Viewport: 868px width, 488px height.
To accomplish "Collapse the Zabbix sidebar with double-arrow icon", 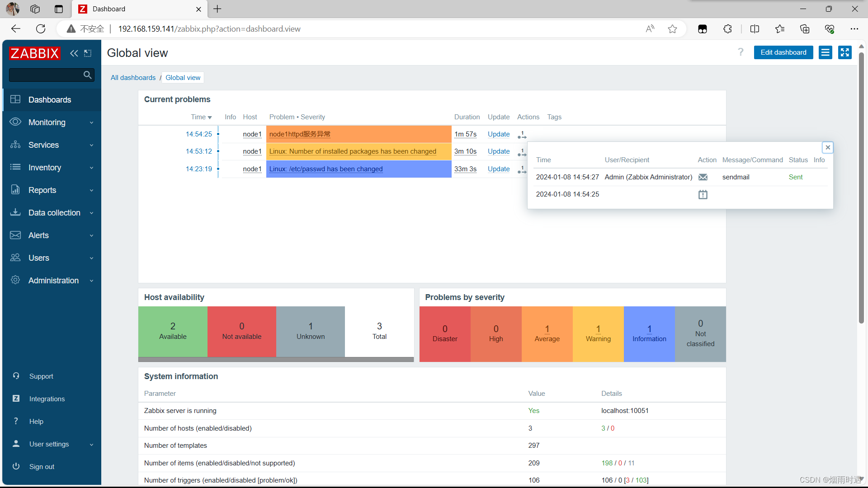I will pyautogui.click(x=74, y=53).
